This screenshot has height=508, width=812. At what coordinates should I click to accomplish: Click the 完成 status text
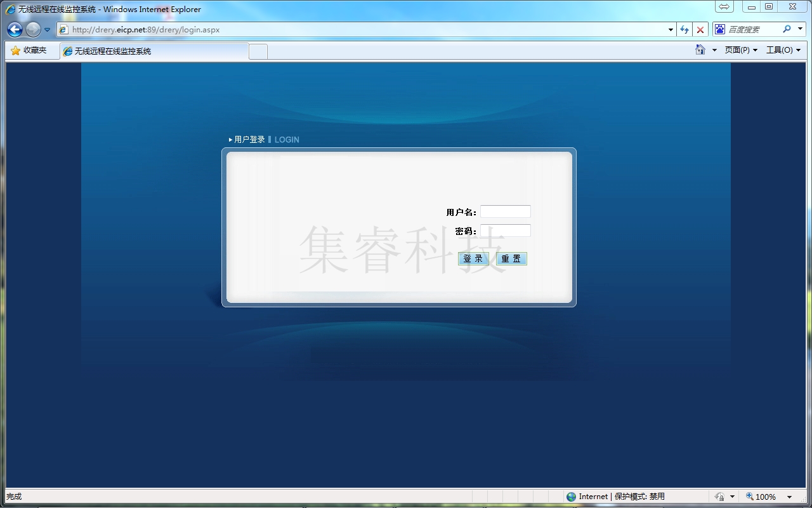14,497
